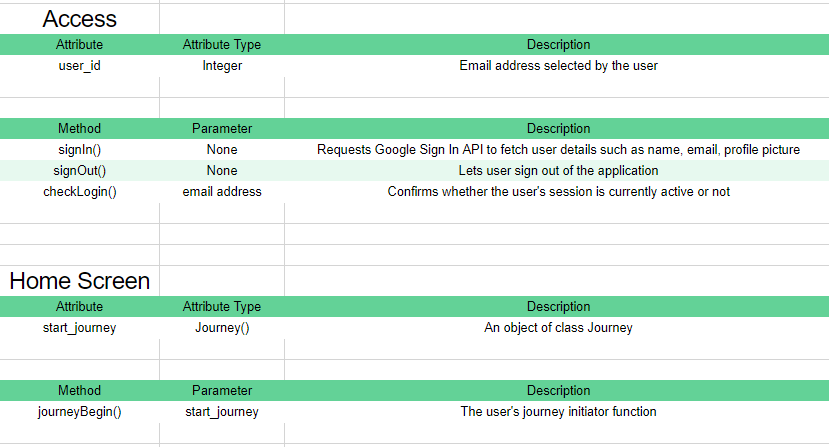Select the Access section title cell
This screenshot has height=447, width=829.
tap(79, 19)
